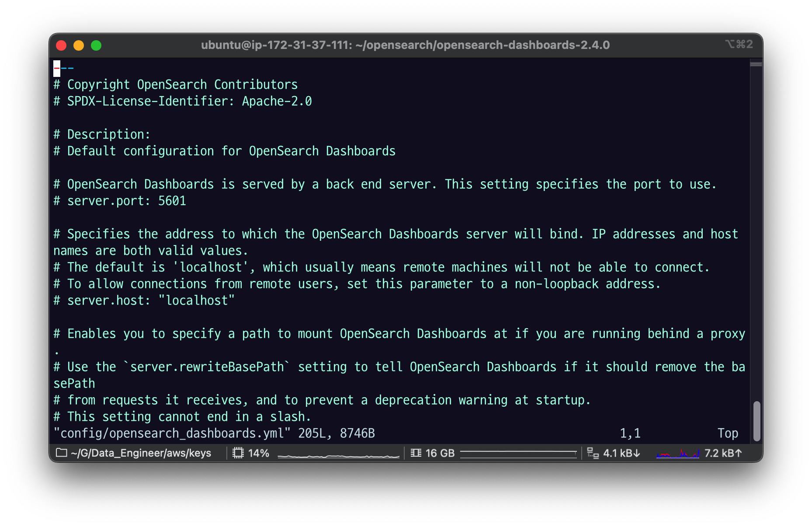Click the wrapped 'sePath' line
The width and height of the screenshot is (812, 527).
[74, 383]
